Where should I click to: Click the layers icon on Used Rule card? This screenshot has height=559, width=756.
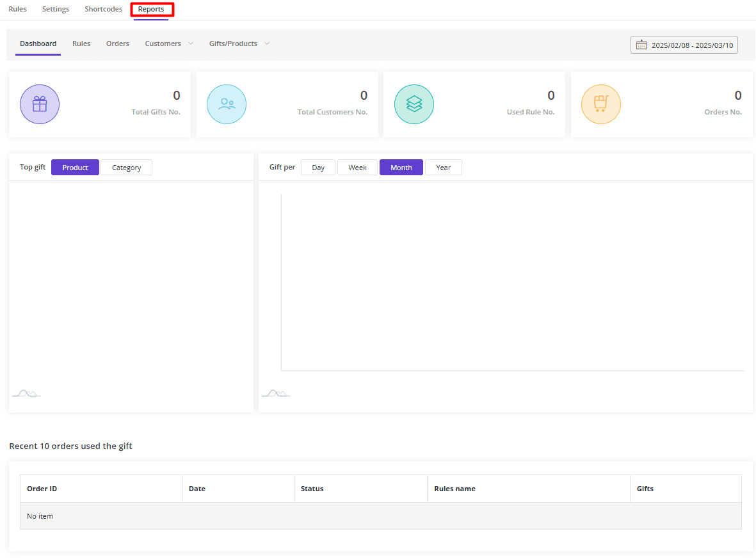[x=414, y=103]
